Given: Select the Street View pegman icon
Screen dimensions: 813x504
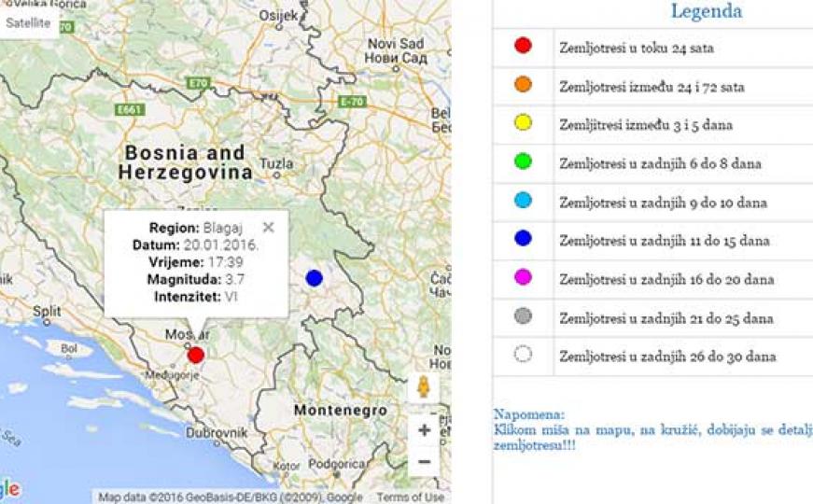Looking at the screenshot, I should pos(424,387).
